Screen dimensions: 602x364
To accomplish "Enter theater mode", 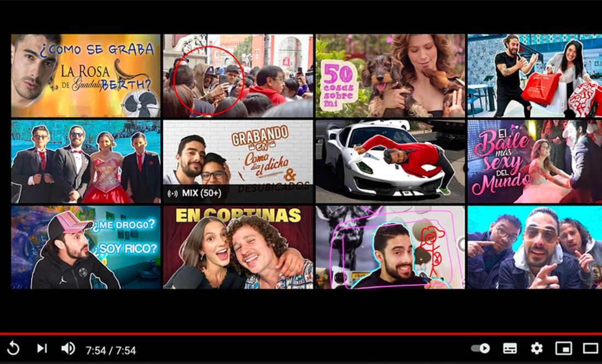I will pyautogui.click(x=591, y=347).
